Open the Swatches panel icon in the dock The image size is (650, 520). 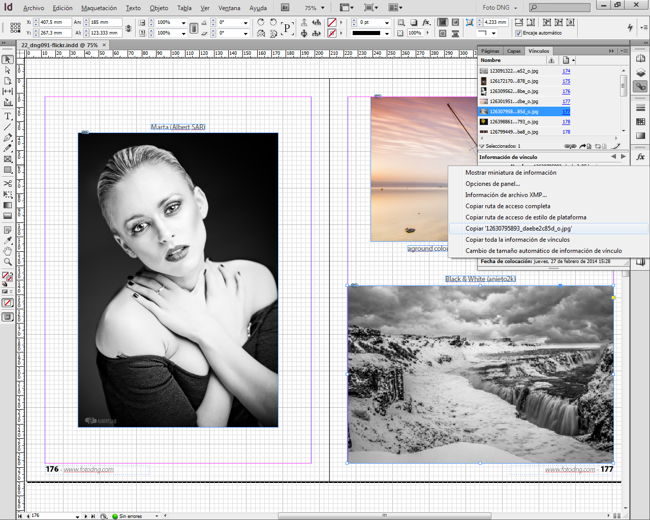640,122
